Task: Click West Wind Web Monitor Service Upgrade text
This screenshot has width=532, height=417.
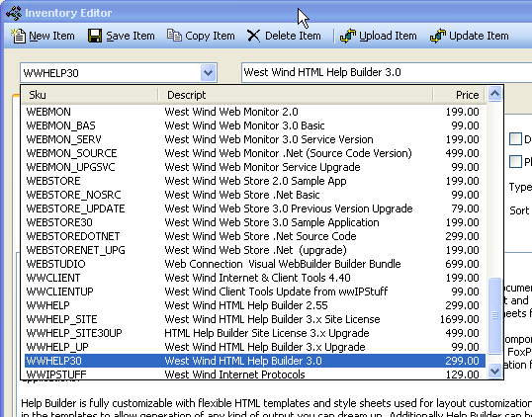Action: (x=263, y=167)
